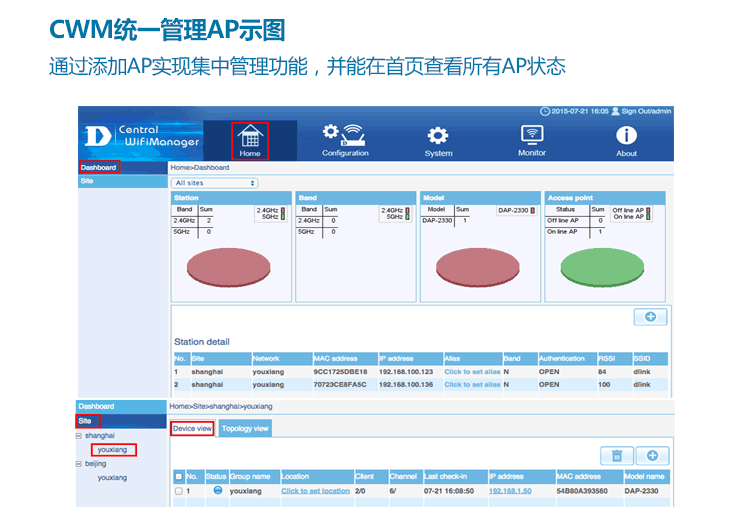Click the Home>Site>shanghai>youxiang breadcrumb
Viewport: 750px width, 522px height.
(x=221, y=406)
